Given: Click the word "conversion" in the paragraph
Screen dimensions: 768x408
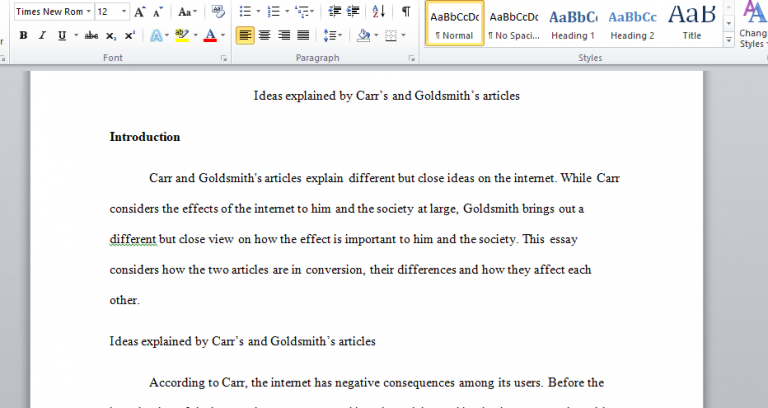Looking at the screenshot, I should click(335, 270).
